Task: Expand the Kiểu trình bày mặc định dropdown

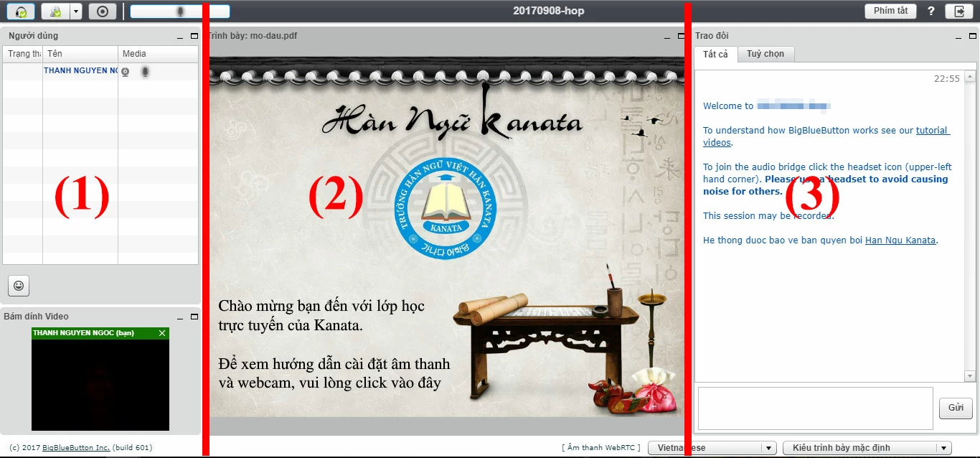Action: point(867,448)
